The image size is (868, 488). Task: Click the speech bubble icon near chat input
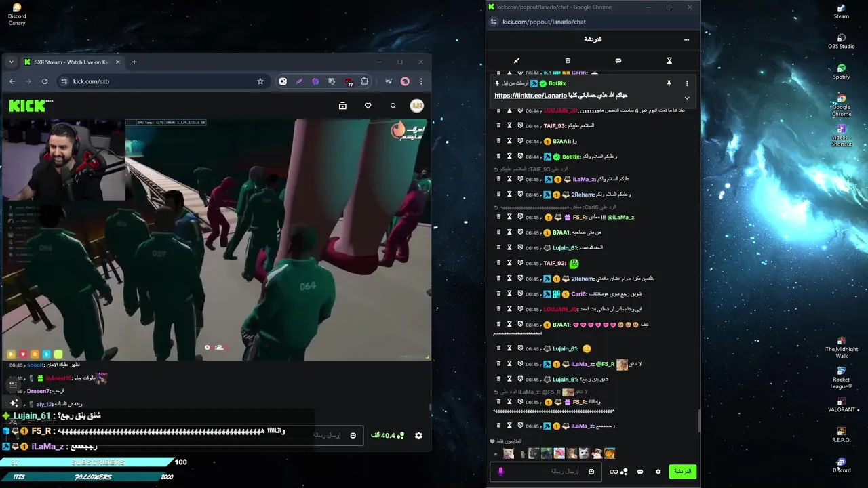click(x=639, y=472)
